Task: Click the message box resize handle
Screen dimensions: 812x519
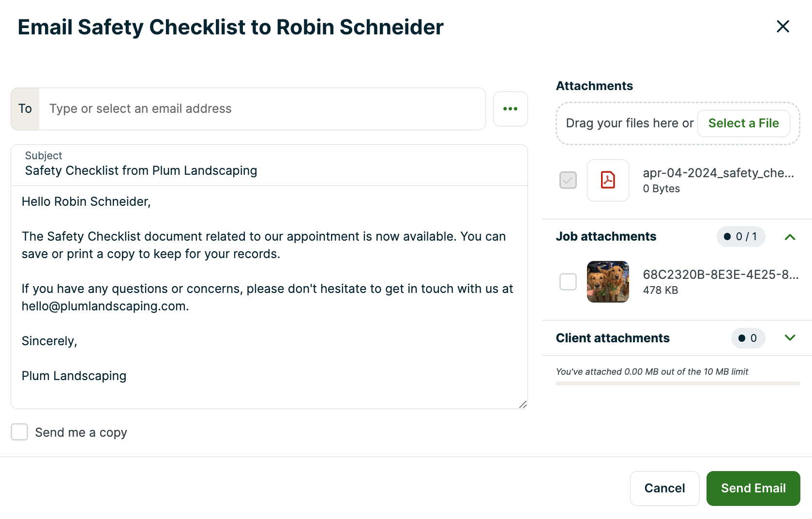Action: pyautogui.click(x=523, y=405)
